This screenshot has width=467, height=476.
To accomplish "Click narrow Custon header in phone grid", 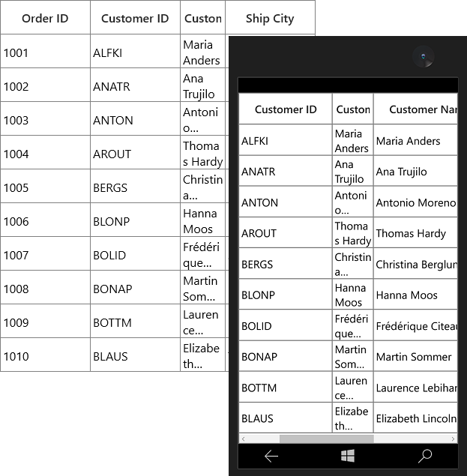I will pyautogui.click(x=353, y=109).
